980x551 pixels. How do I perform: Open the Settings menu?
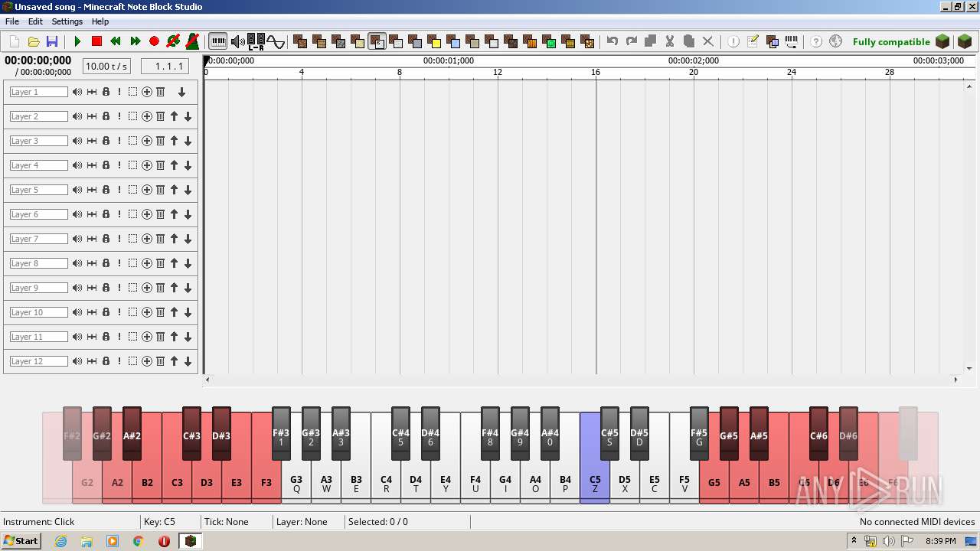coord(67,21)
